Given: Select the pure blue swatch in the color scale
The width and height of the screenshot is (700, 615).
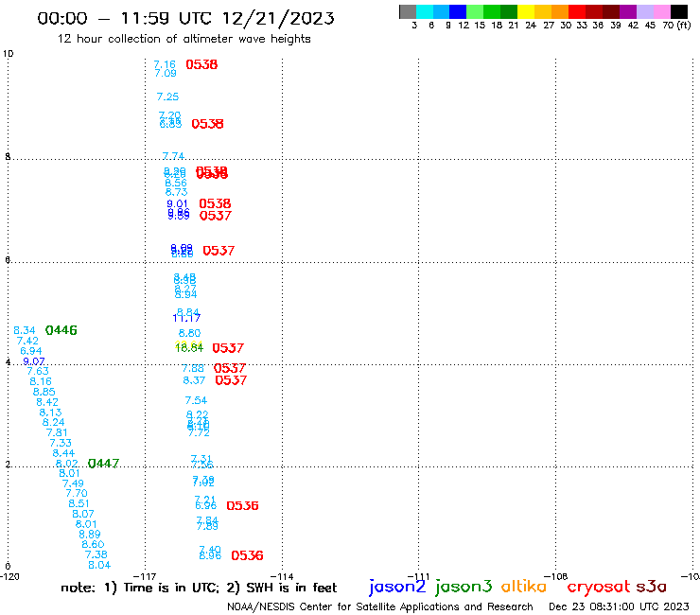Looking at the screenshot, I should tap(458, 11).
